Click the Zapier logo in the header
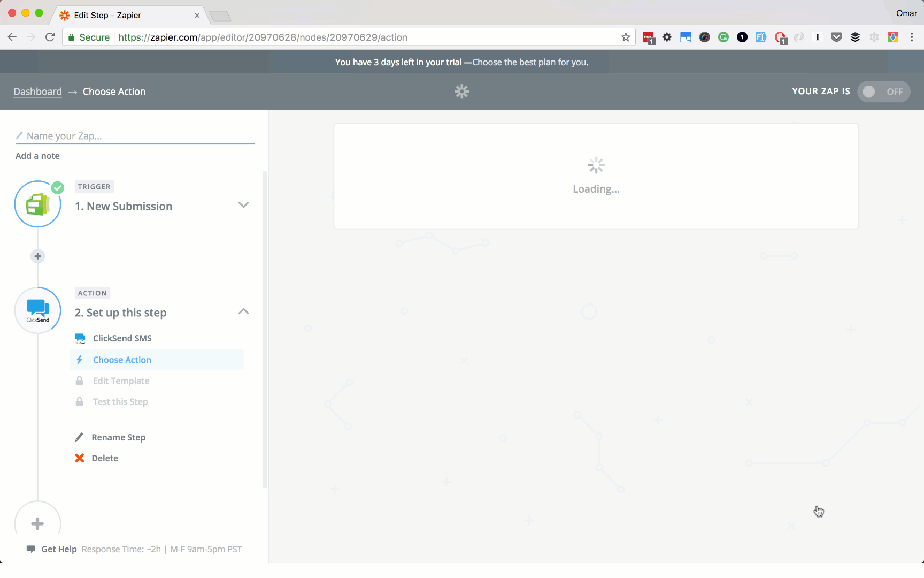 461,92
